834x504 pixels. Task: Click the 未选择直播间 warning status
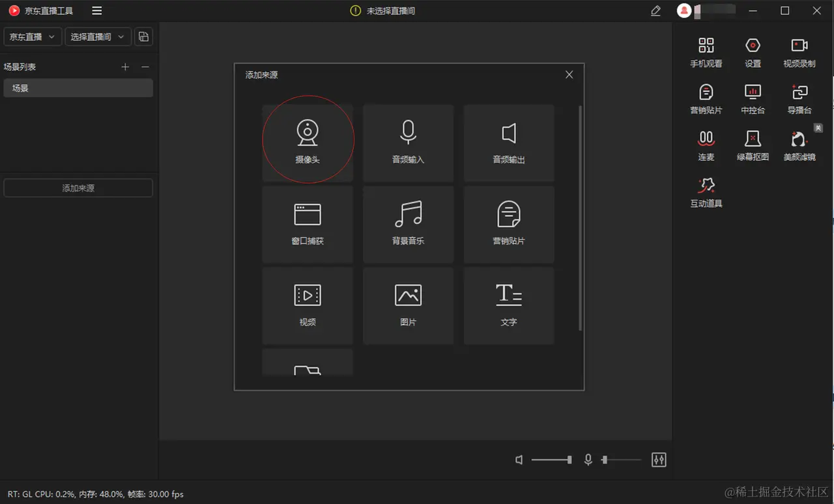coord(382,11)
